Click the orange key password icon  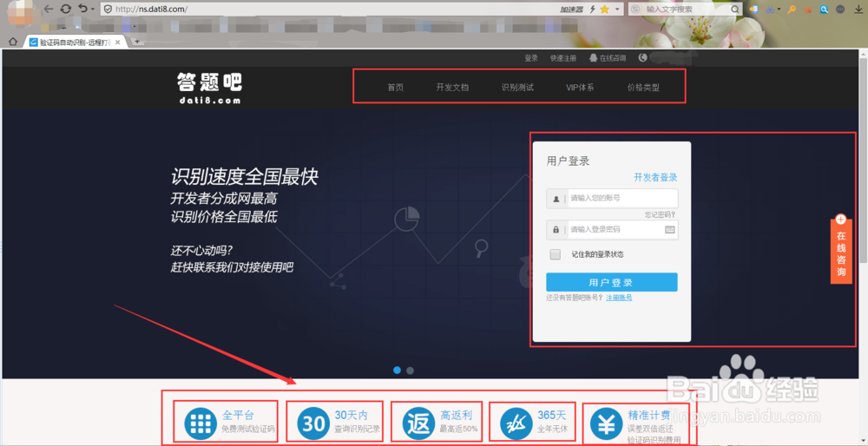click(792, 9)
